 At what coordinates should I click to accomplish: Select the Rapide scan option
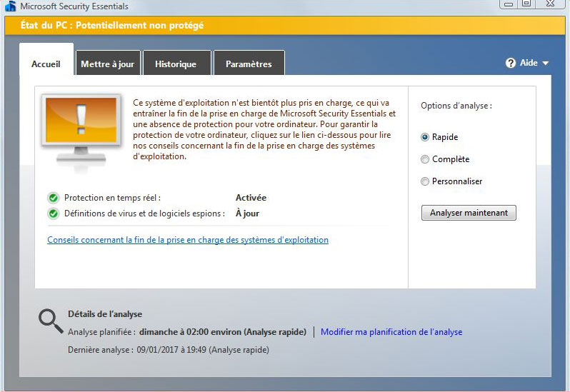coord(424,137)
